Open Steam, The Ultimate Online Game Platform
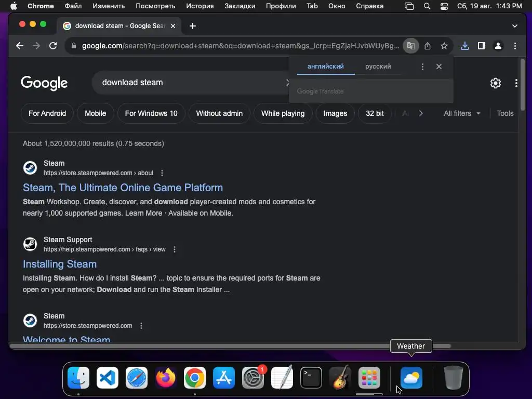The image size is (532, 399). pos(123,188)
